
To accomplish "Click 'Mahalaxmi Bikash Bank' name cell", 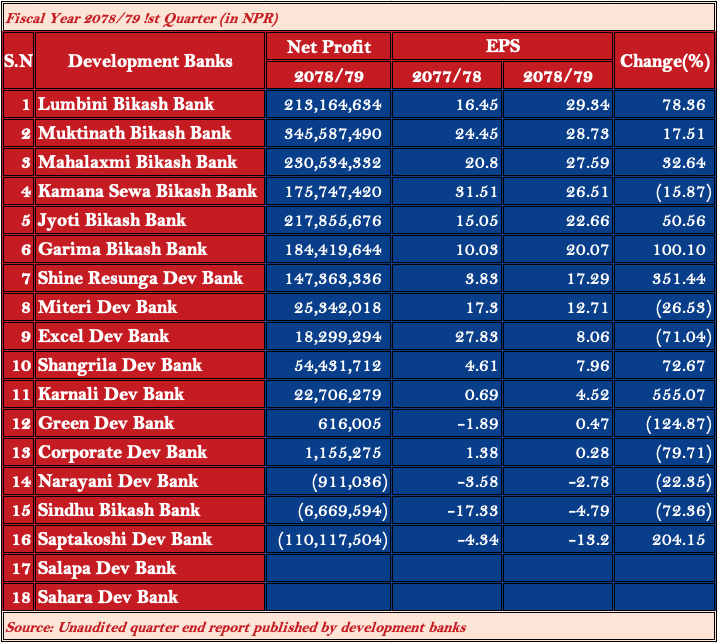I will pos(150,162).
